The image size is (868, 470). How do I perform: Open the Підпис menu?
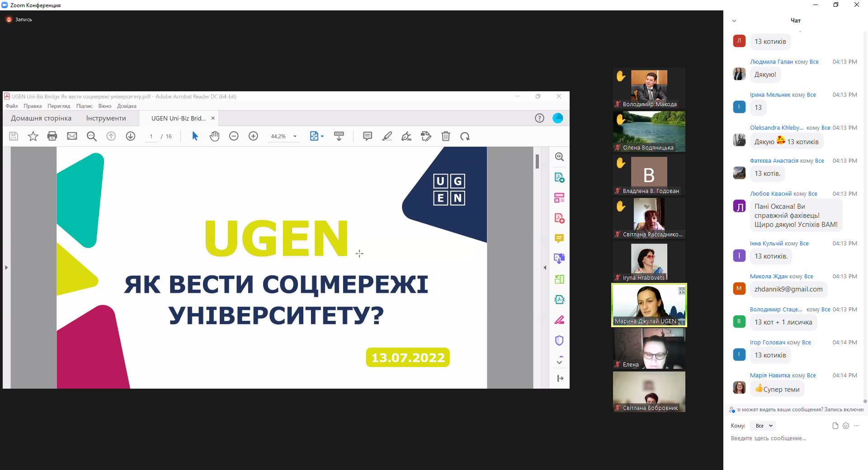84,106
